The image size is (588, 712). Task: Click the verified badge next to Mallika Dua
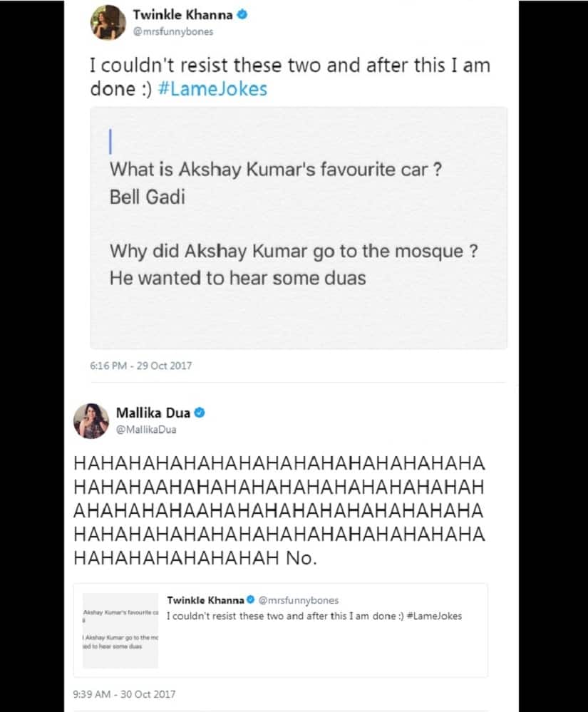tap(200, 413)
